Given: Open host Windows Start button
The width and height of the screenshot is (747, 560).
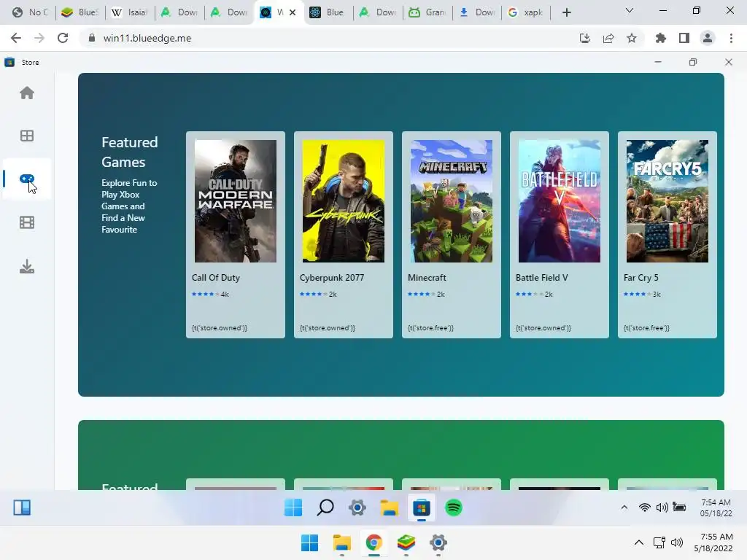Looking at the screenshot, I should coord(309,542).
